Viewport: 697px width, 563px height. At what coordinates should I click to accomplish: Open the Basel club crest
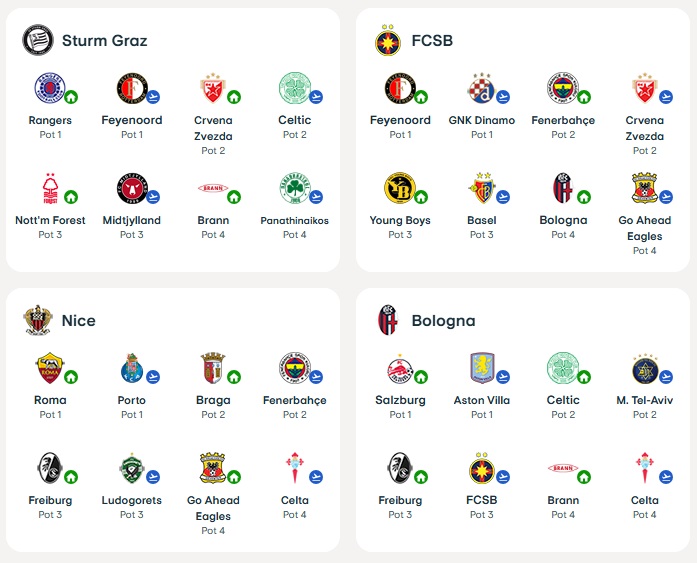click(480, 187)
